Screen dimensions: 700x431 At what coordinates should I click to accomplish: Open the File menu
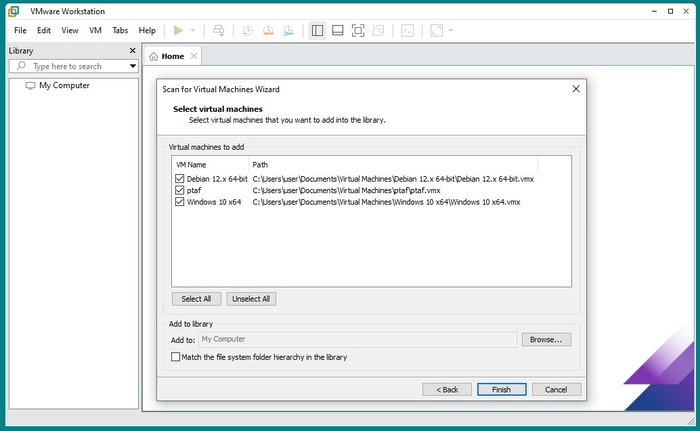pos(20,30)
